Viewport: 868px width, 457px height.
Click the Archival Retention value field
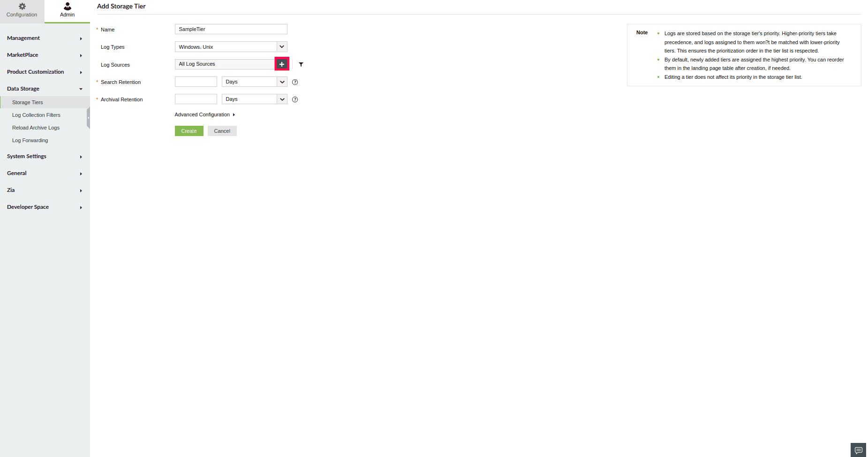(x=196, y=99)
